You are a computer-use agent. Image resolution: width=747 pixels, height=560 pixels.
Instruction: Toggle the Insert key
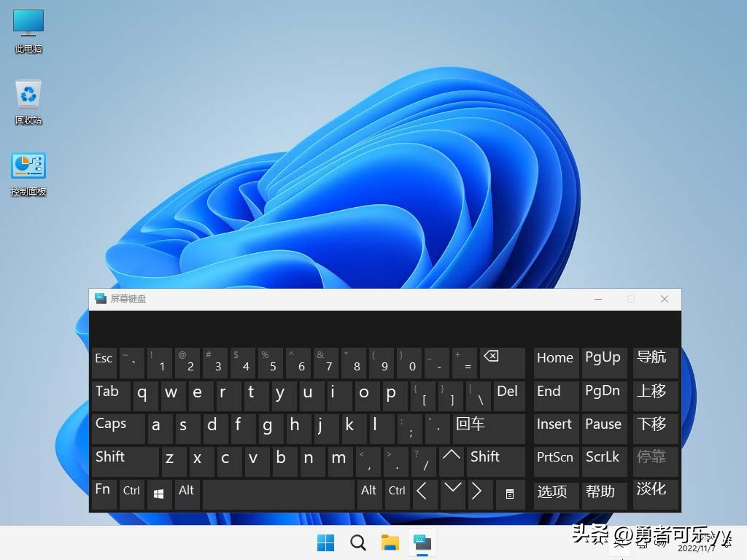(554, 424)
